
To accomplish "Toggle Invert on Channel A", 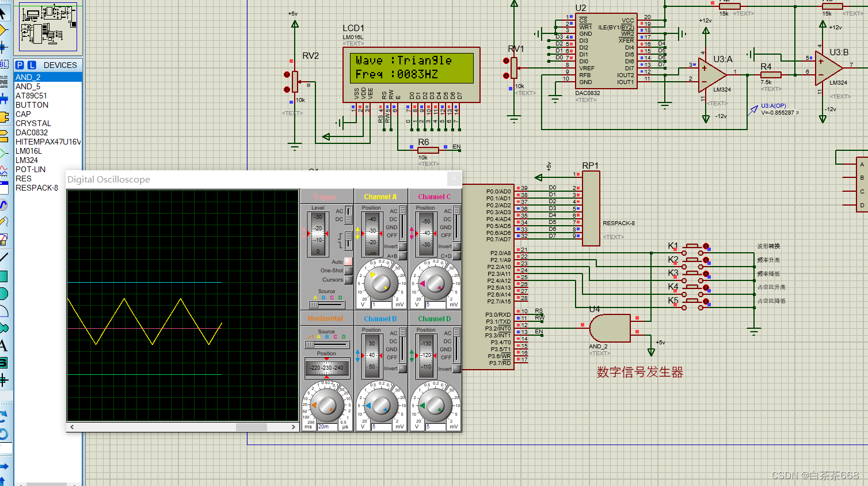I will pos(402,246).
